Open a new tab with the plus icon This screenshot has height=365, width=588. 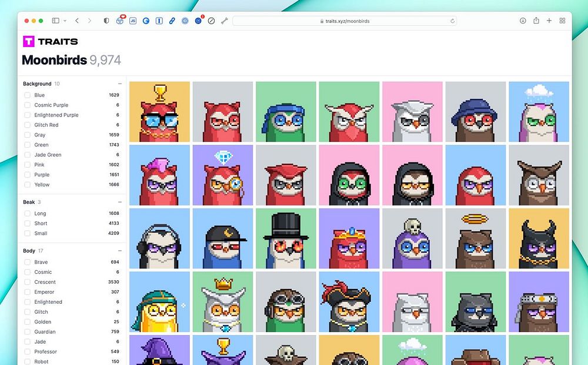[549, 21]
